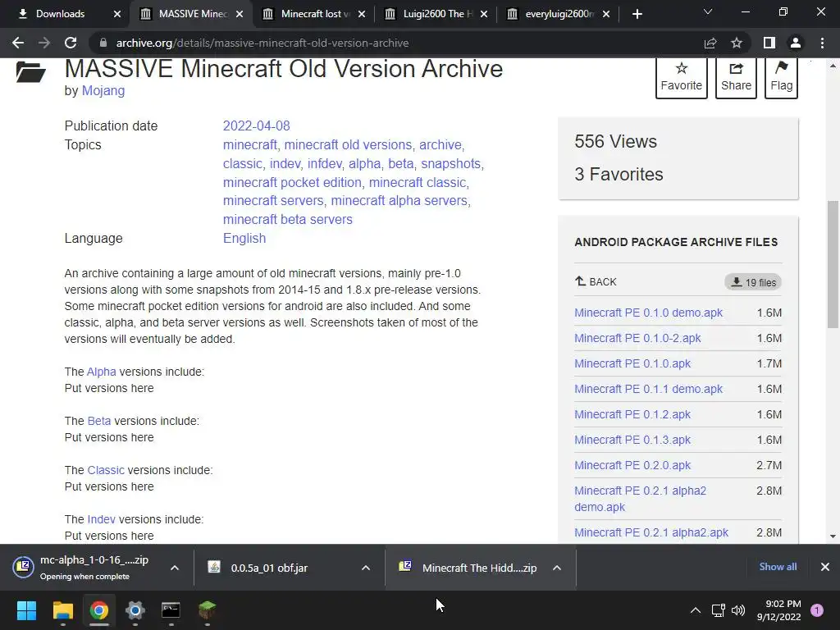The height and width of the screenshot is (630, 840).
Task: Open the Beta versions link
Action: tap(99, 421)
